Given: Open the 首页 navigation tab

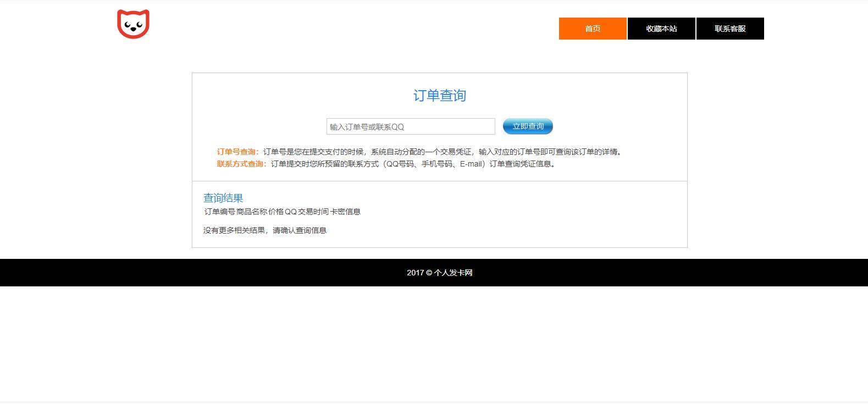Looking at the screenshot, I should pyautogui.click(x=593, y=29).
